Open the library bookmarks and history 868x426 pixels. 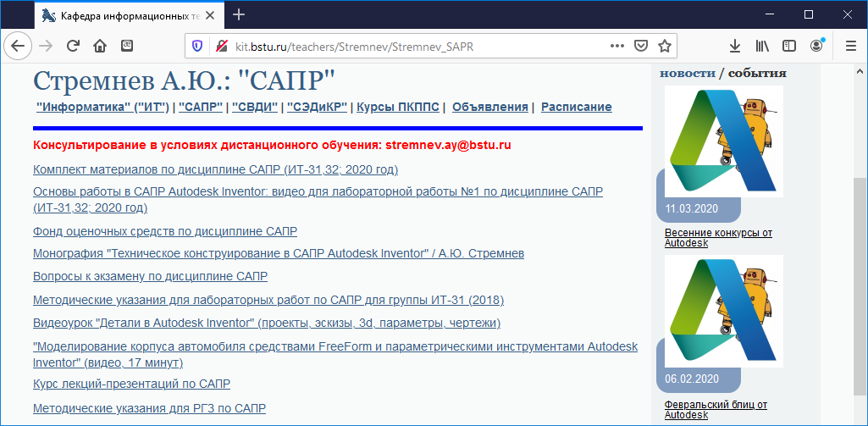pyautogui.click(x=762, y=46)
